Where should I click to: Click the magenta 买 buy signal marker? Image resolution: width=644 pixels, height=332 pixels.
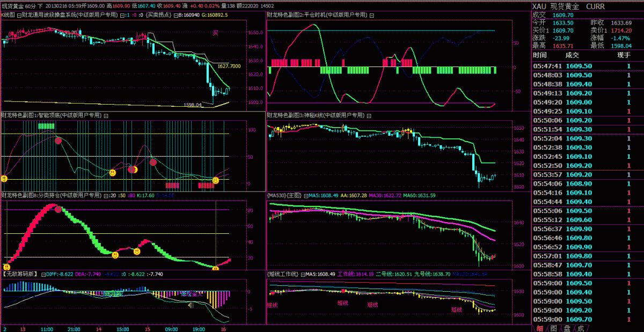(x=215, y=33)
